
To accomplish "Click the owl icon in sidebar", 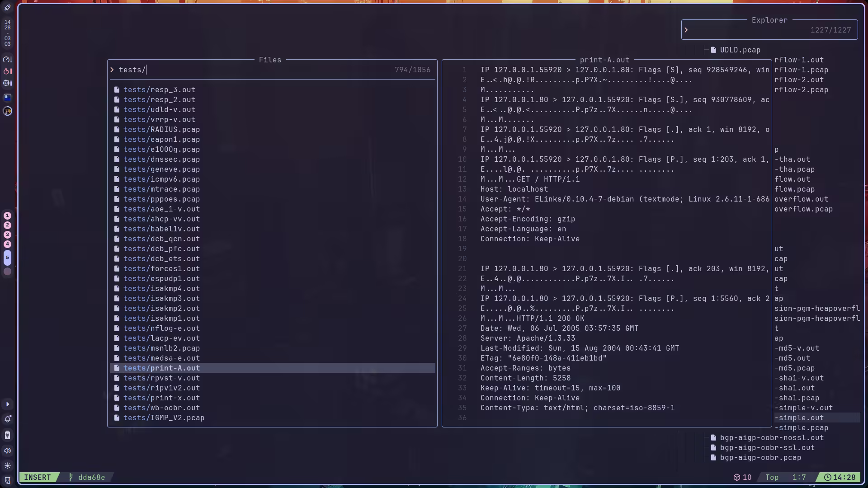I will [x=7, y=480].
